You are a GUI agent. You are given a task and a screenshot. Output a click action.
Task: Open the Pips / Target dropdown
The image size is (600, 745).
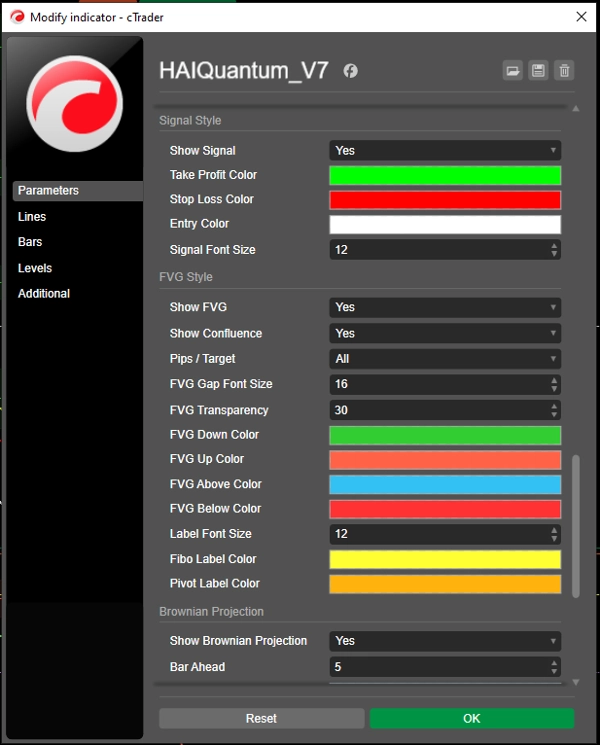point(445,359)
